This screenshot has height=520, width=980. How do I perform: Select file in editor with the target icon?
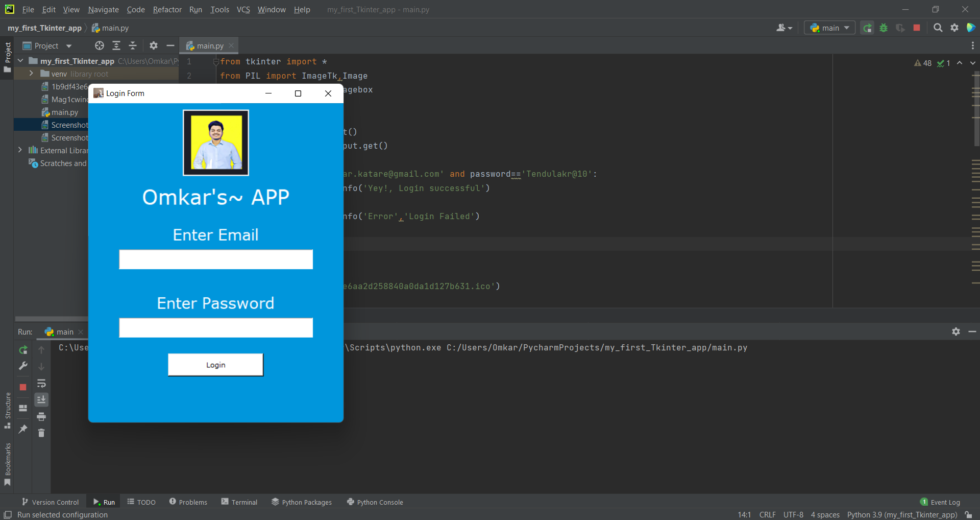[x=99, y=45]
